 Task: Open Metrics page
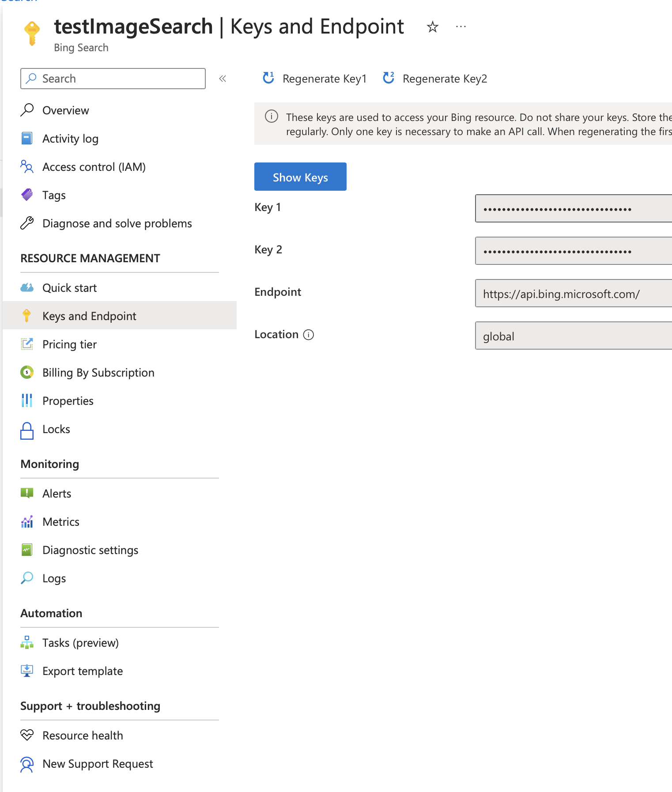click(x=61, y=522)
